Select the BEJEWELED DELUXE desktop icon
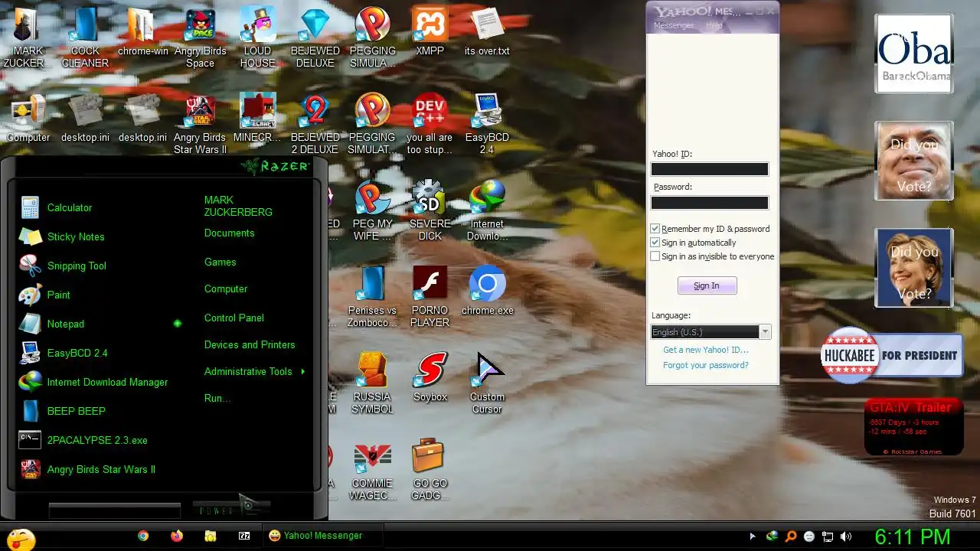 pos(315,38)
